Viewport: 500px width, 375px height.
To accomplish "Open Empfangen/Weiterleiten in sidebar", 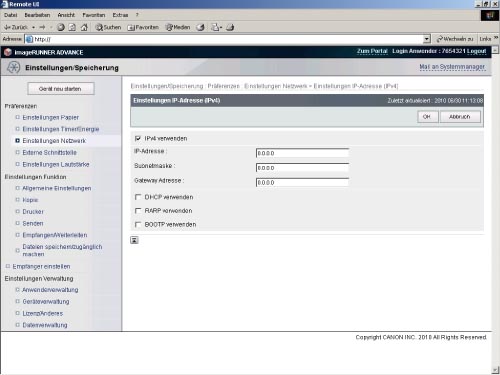I will pos(55,235).
